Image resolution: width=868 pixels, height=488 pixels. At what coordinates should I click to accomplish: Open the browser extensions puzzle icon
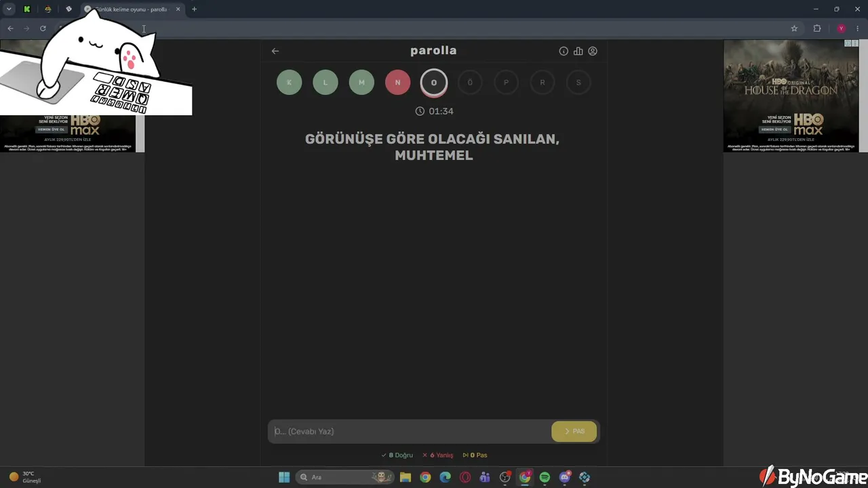click(817, 28)
